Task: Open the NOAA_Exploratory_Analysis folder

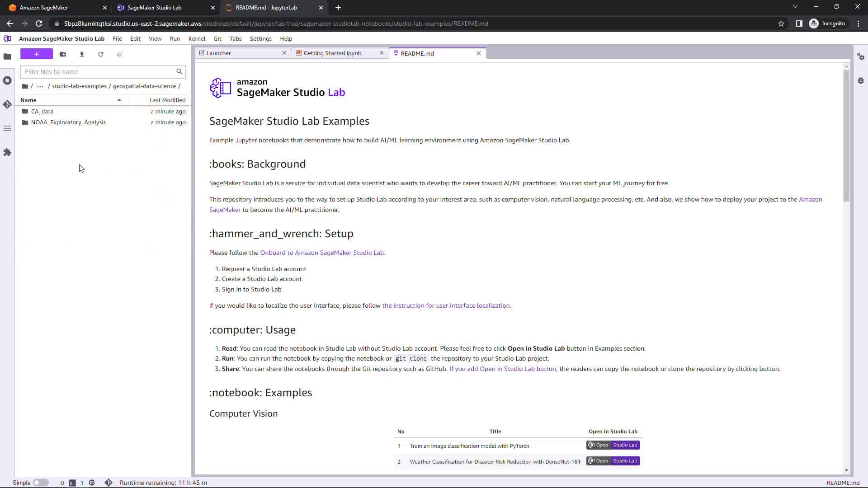Action: coord(68,122)
